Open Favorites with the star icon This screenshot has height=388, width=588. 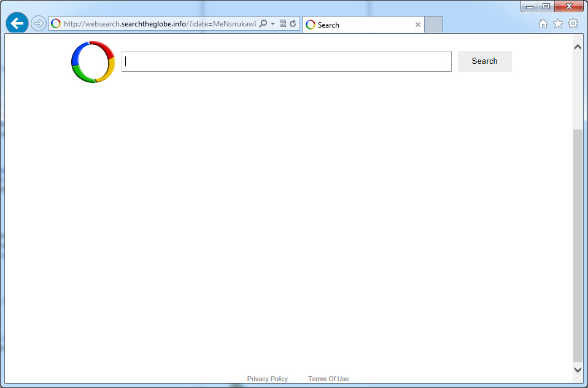pos(559,24)
